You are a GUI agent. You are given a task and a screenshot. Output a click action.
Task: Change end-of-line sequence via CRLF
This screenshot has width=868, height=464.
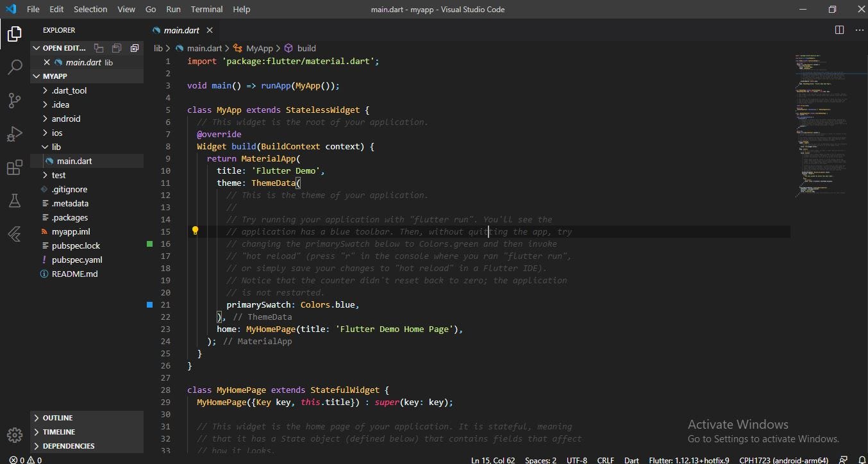[x=606, y=460]
